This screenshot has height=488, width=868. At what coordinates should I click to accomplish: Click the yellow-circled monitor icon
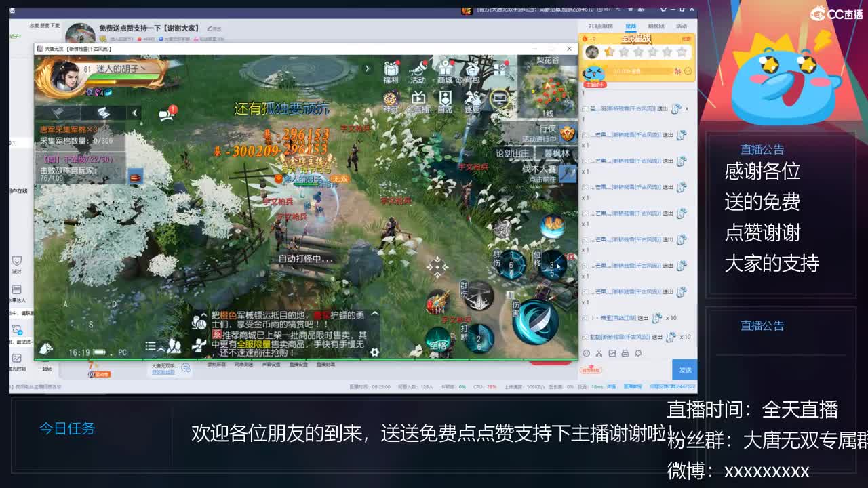point(500,99)
